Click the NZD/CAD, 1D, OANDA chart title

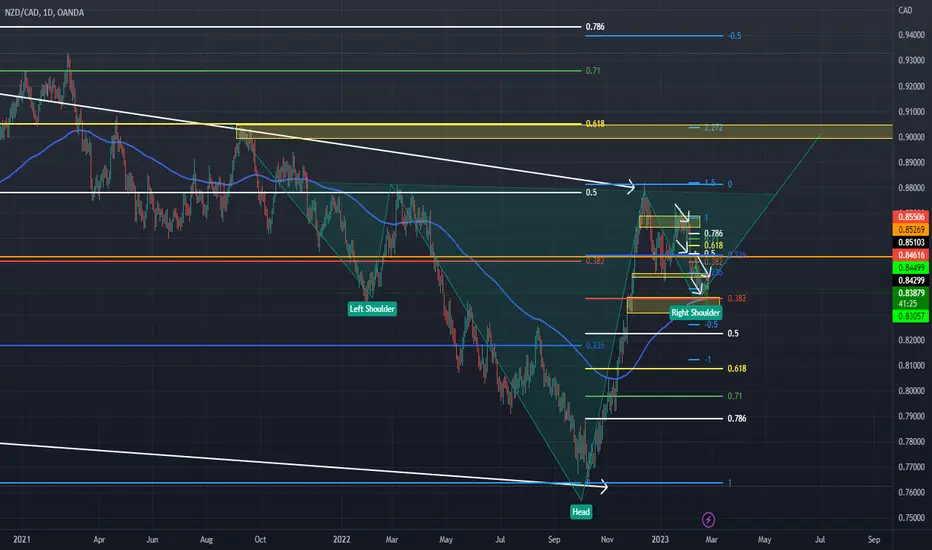[x=44, y=12]
